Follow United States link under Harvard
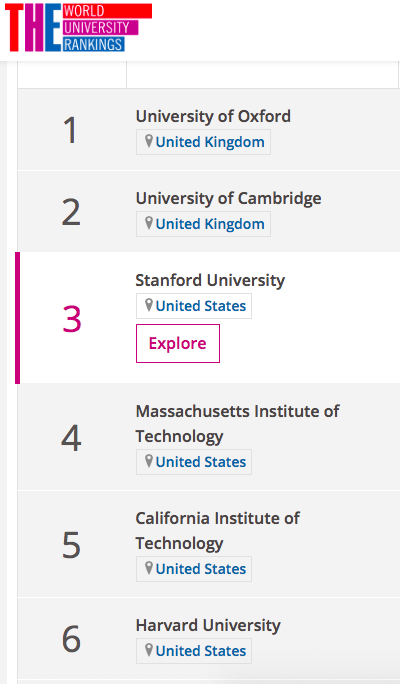 (201, 651)
